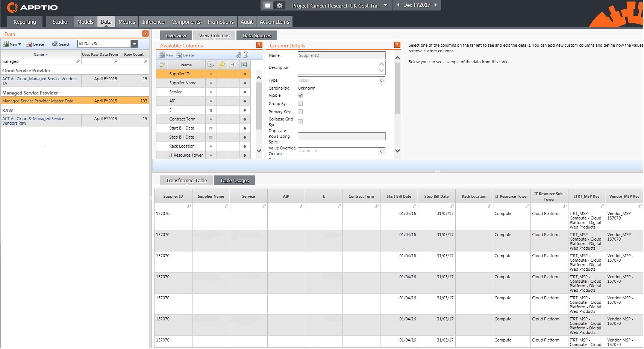Expand the Type dropdown showing Label
The width and height of the screenshot is (644, 349).
382,80
